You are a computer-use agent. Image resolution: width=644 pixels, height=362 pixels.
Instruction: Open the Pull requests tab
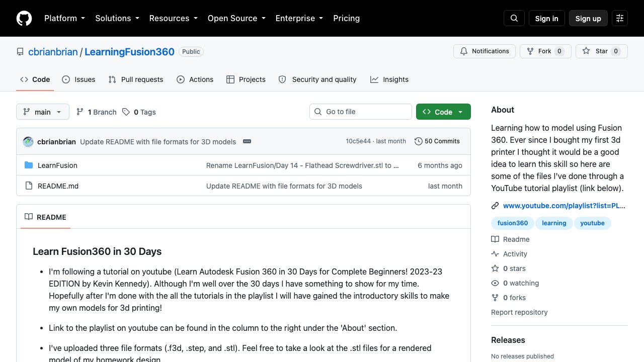[x=136, y=79]
